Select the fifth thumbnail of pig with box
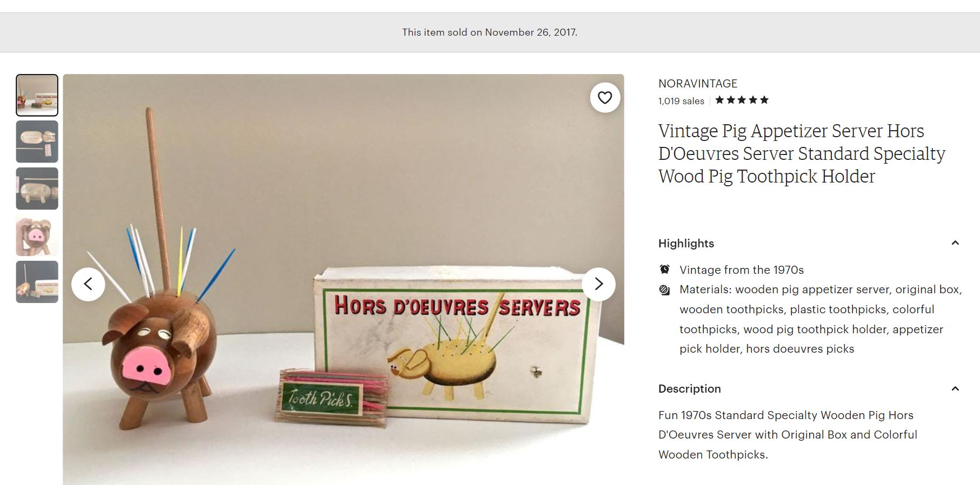The height and width of the screenshot is (485, 980). tap(37, 282)
